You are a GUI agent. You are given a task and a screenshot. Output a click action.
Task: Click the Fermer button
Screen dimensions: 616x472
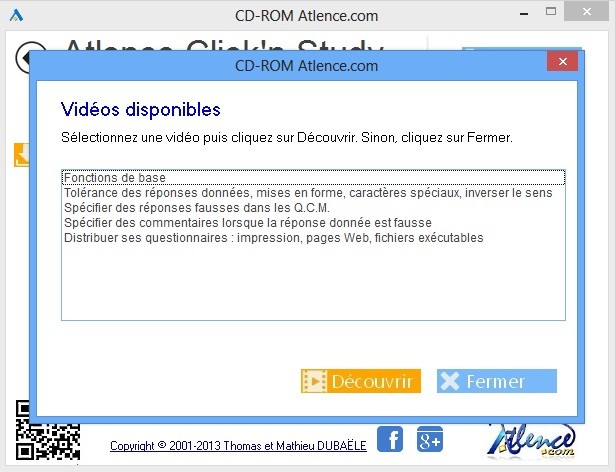click(x=497, y=381)
